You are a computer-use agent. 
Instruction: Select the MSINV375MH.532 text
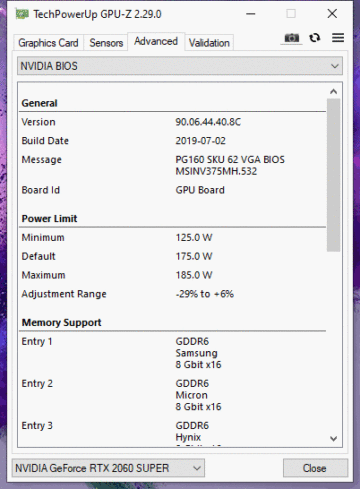click(x=216, y=171)
